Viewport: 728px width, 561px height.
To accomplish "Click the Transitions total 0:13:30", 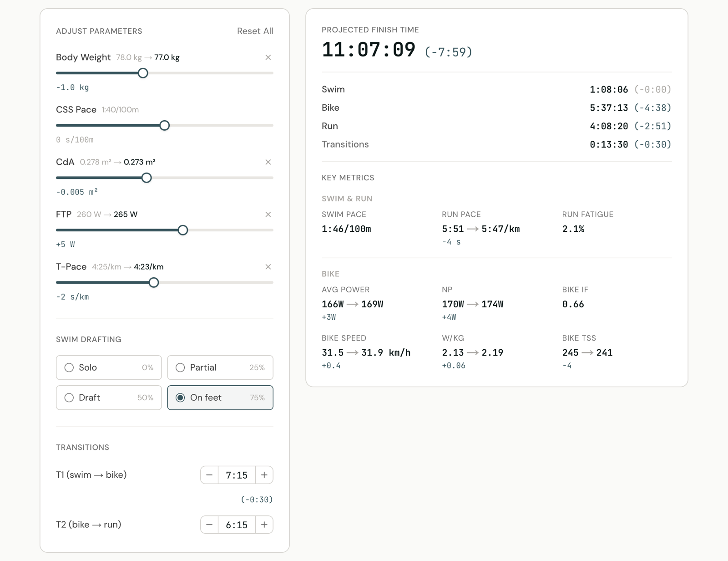I will coord(609,144).
